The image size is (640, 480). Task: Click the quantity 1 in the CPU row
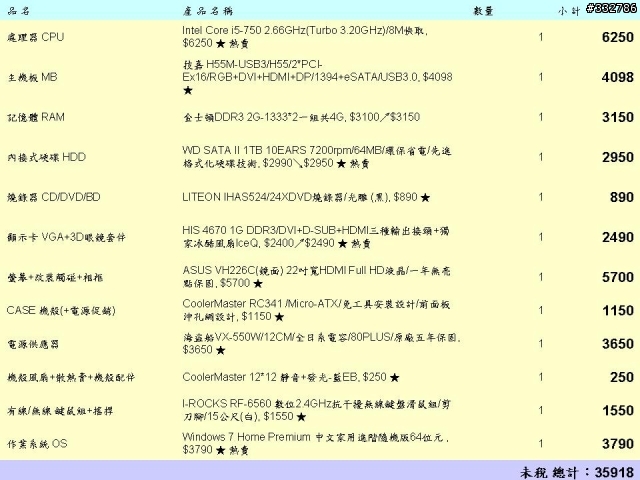click(x=540, y=37)
